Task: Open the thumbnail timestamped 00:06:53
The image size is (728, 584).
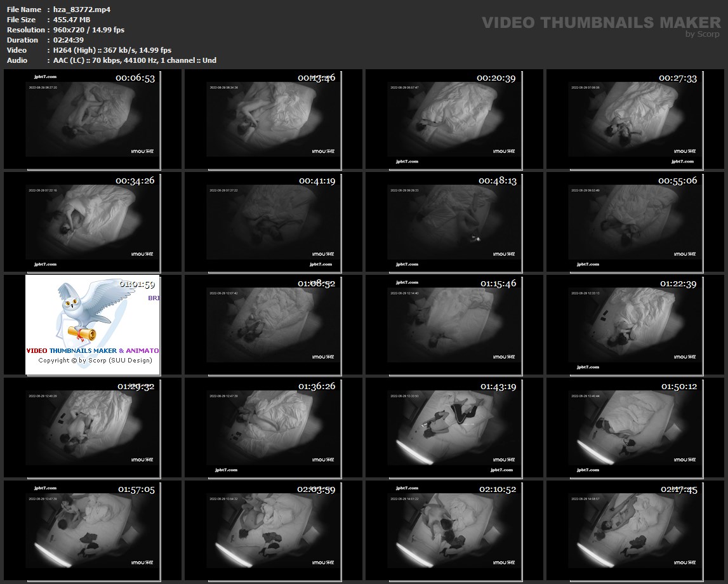Action: click(93, 119)
